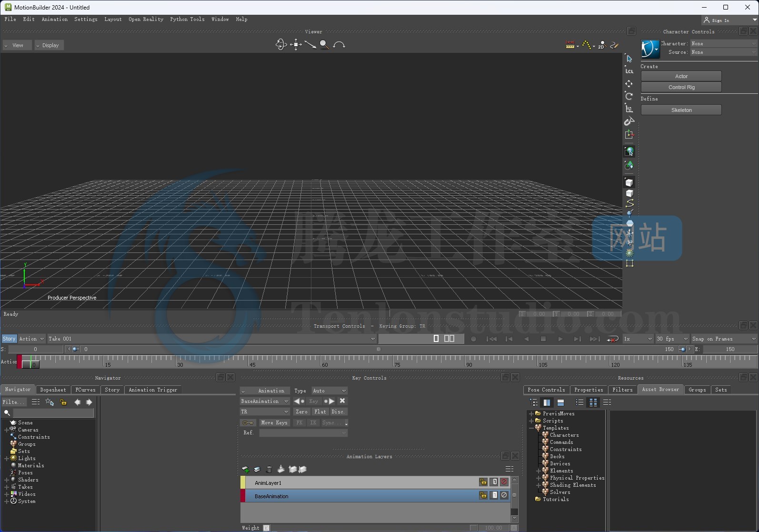Select the globe models display icon
The height and width of the screenshot is (532, 759).
point(629,151)
